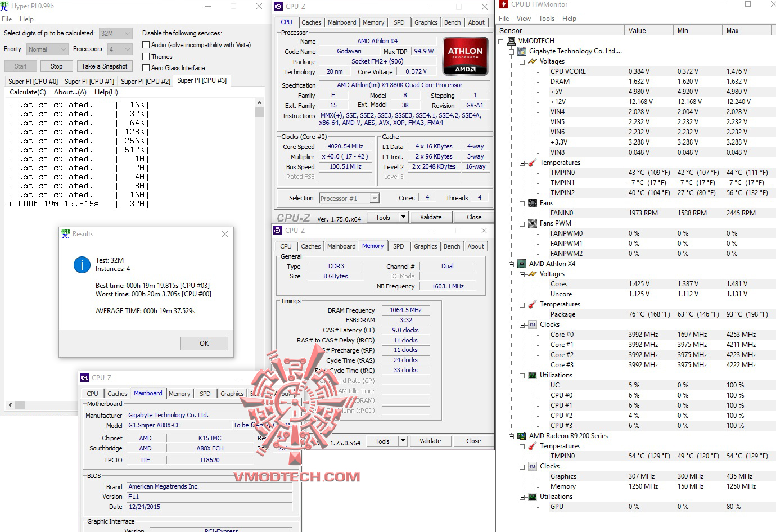Image resolution: width=776 pixels, height=532 pixels.
Task: Switch to SPD tab in Memory CPU-Z window
Action: point(399,246)
